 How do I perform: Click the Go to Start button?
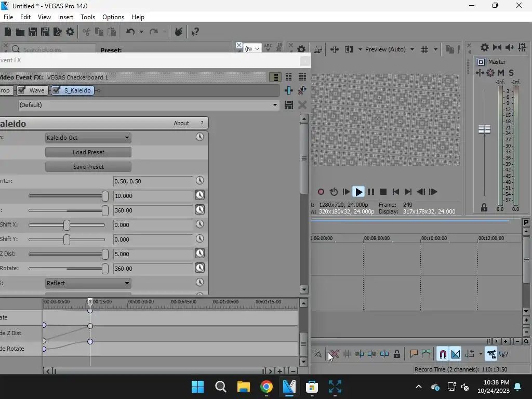pos(395,192)
